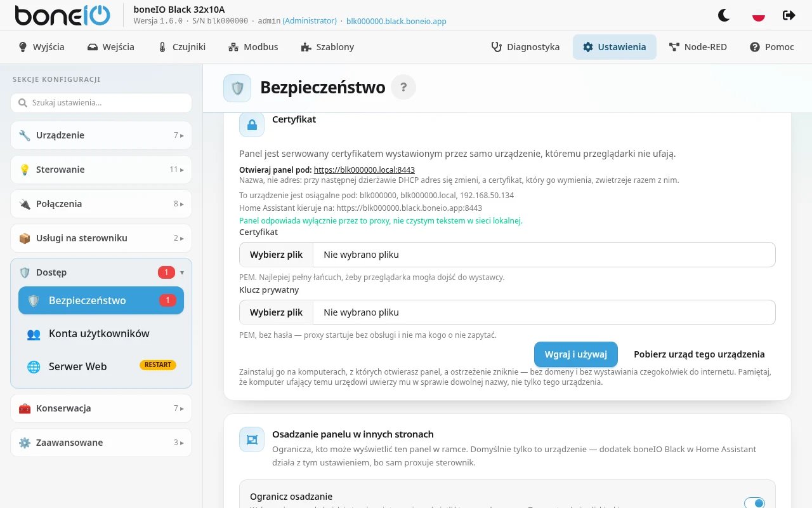Log out using the exit icon
The height and width of the screenshot is (508, 812).
[x=789, y=15]
